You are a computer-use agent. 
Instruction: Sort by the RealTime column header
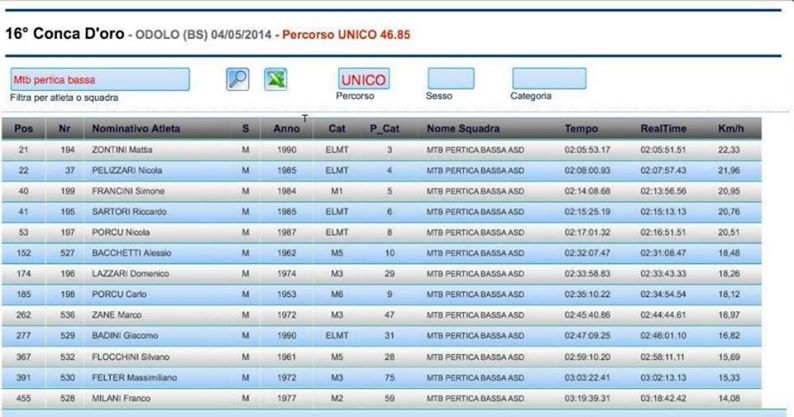pos(663,129)
